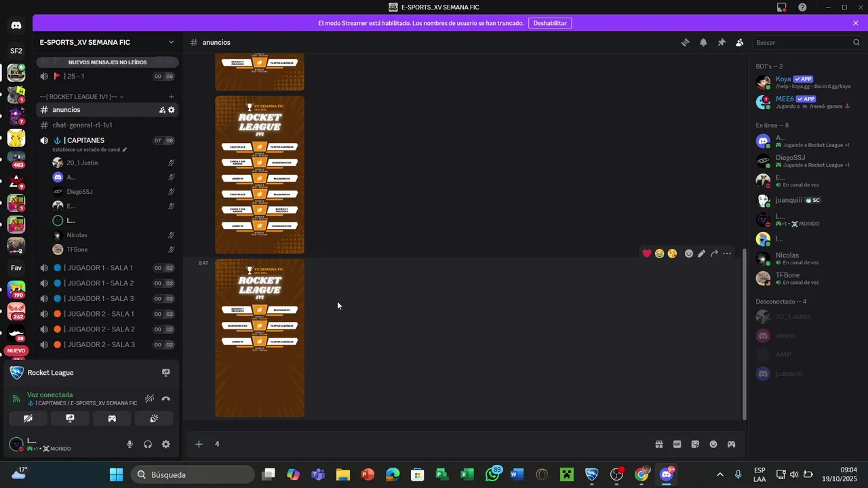
Task: Jump to NUEVOS MENSAJES NO LEÍDOS
Action: pos(107,62)
